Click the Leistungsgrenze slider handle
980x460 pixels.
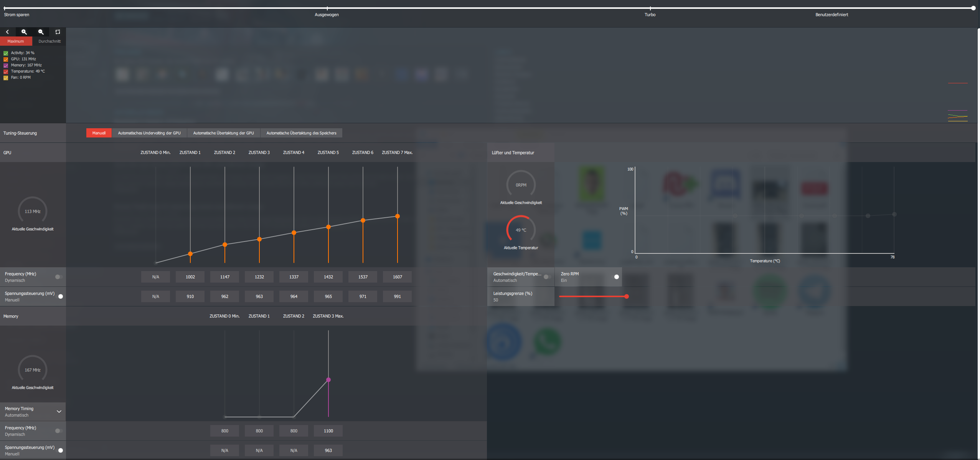pyautogui.click(x=626, y=296)
